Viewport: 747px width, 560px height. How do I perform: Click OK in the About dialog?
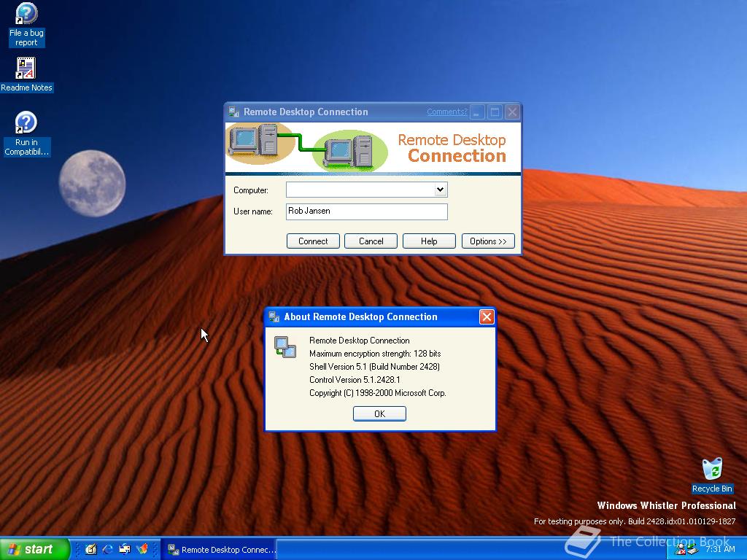pos(379,414)
